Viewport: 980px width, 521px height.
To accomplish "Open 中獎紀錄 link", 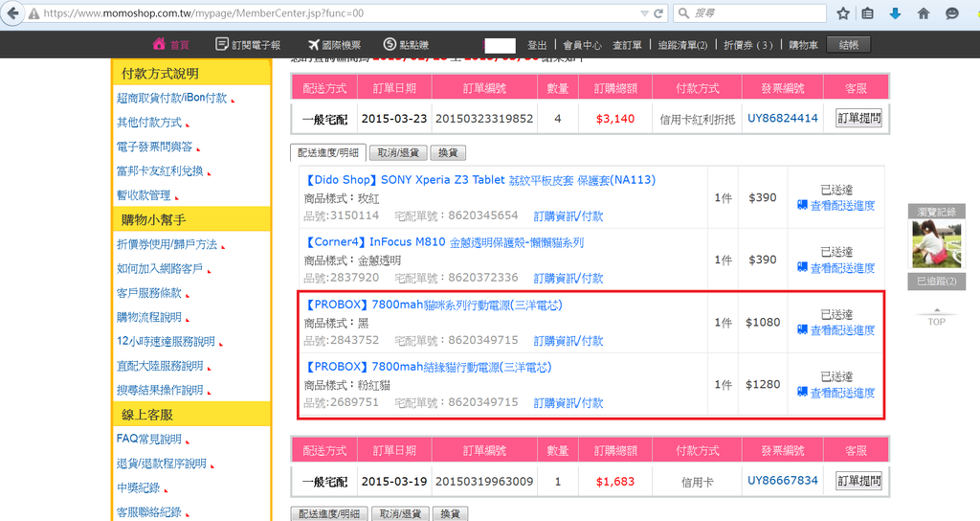I will 138,488.
